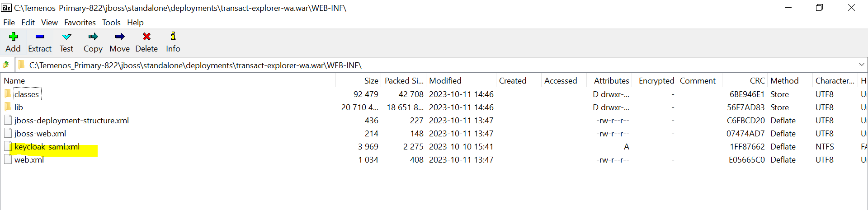Click the Add toolbar icon

click(13, 37)
